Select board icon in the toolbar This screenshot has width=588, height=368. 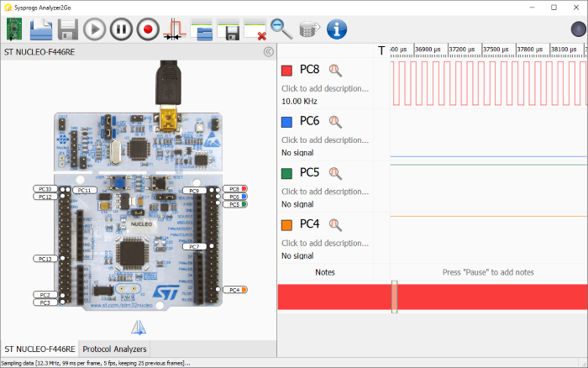[x=14, y=29]
